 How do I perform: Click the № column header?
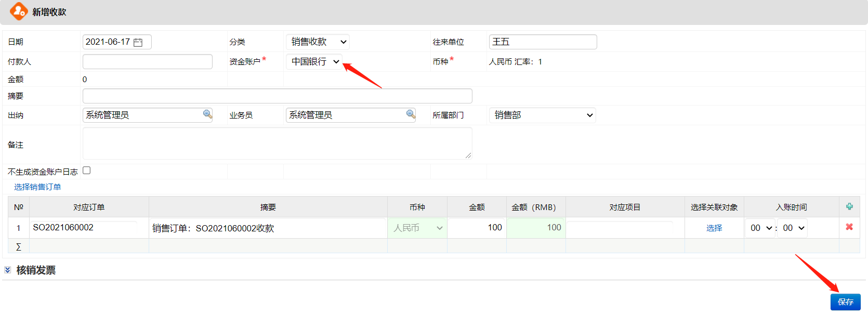click(x=19, y=207)
